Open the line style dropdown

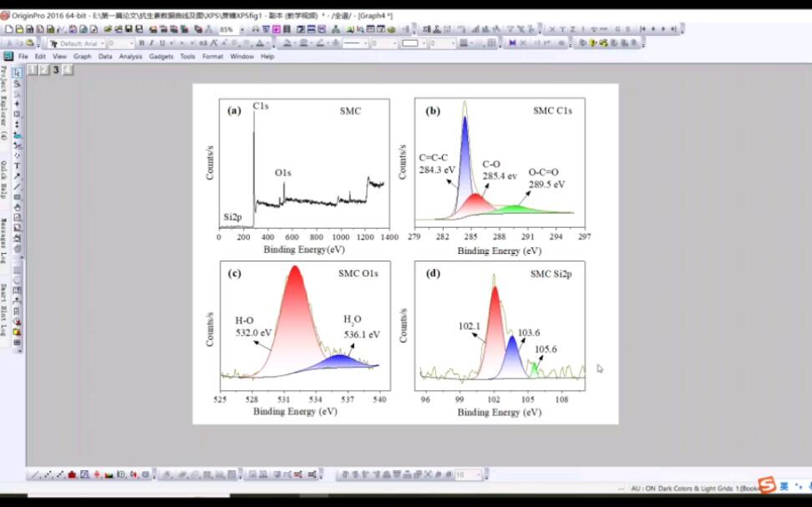click(x=354, y=43)
